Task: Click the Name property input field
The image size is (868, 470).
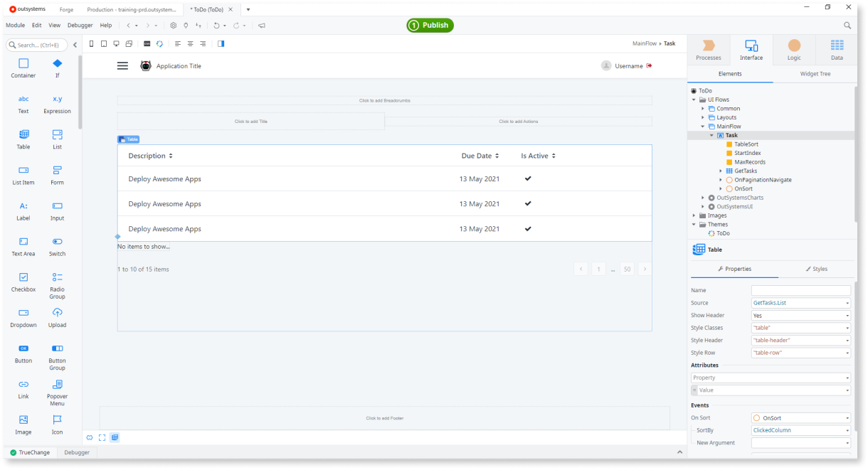Action: (x=800, y=291)
